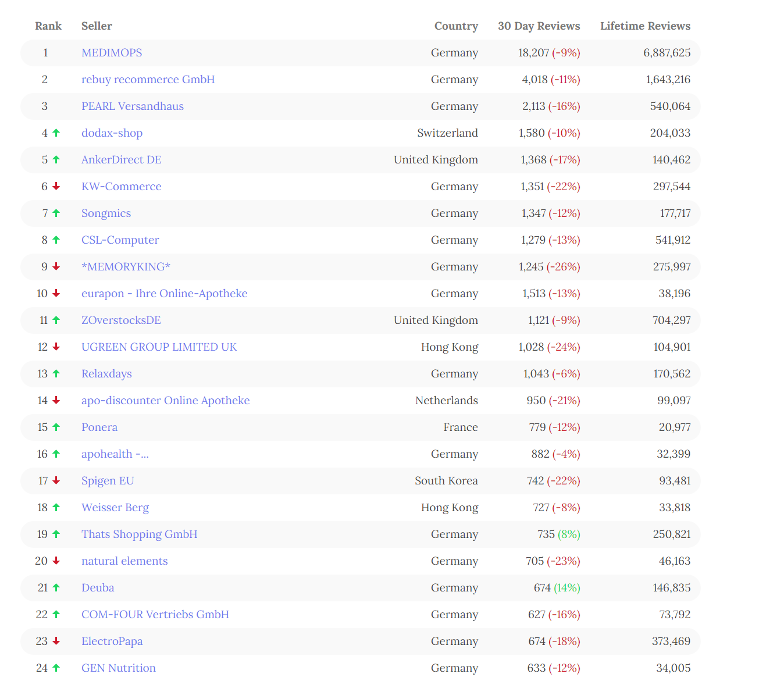This screenshot has height=681, width=784.
Task: Click the red down arrow at rank 17
Action: [x=56, y=480]
